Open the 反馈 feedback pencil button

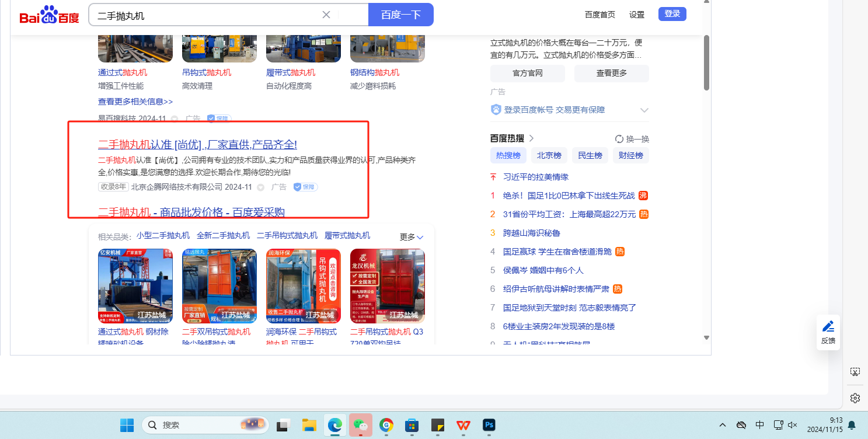point(828,332)
